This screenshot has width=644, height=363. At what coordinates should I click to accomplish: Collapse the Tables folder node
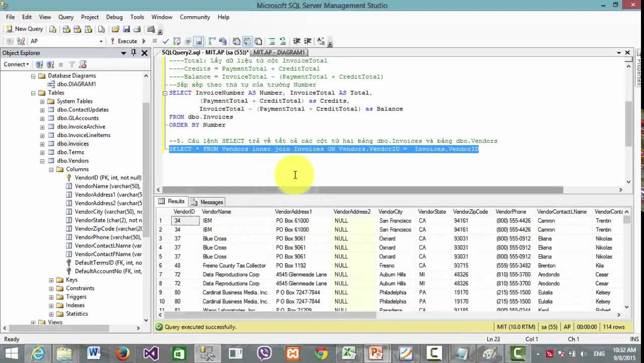[x=34, y=93]
